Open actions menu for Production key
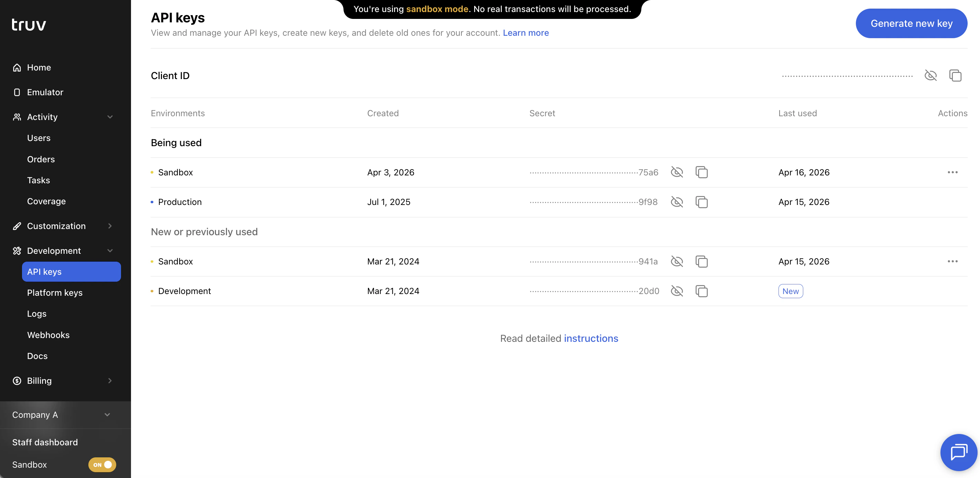Viewport: 980px width, 478px height. coord(952,202)
